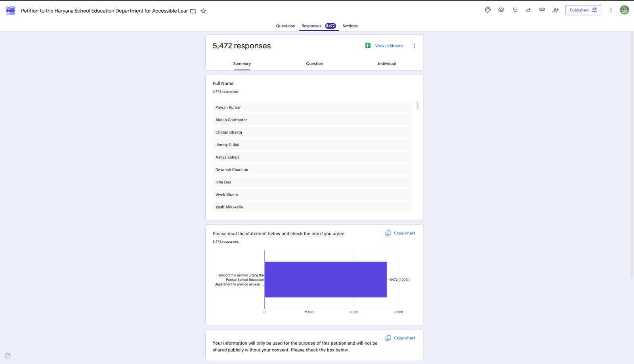This screenshot has height=364, width=634.
Task: Switch to the Responses tab
Action: [319, 26]
